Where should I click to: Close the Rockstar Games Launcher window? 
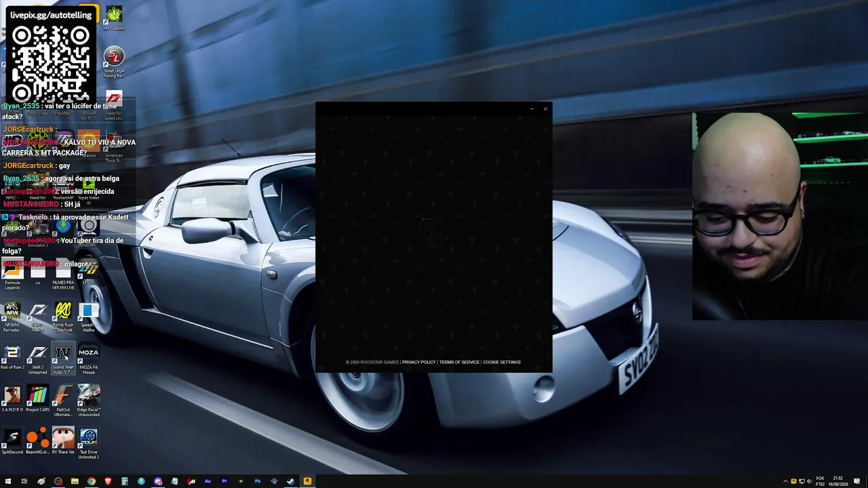pyautogui.click(x=545, y=108)
